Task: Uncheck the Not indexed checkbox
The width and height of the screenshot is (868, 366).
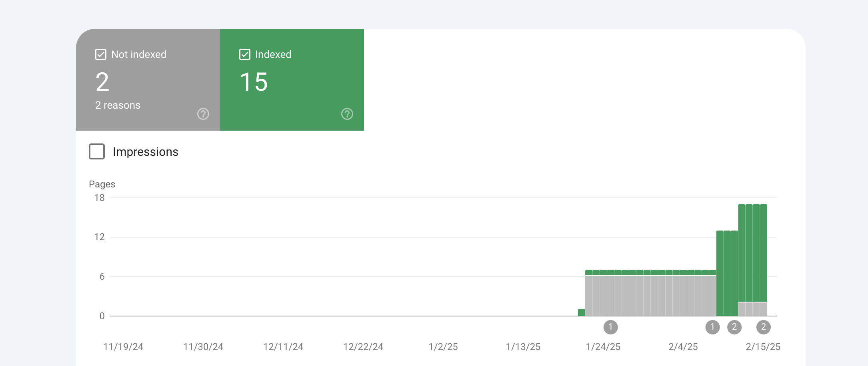Action: [101, 54]
